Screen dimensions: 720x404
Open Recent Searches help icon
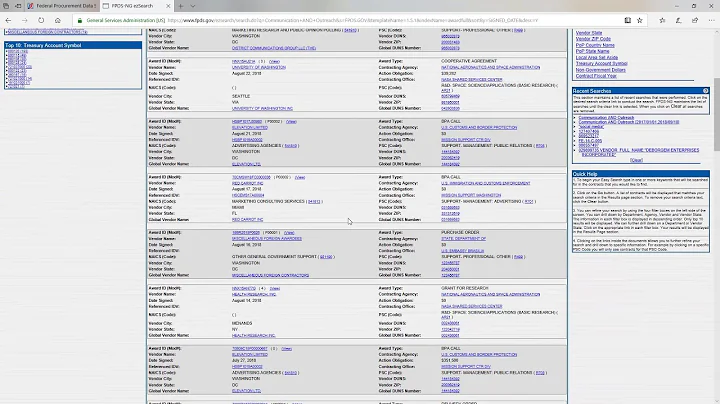(705, 91)
